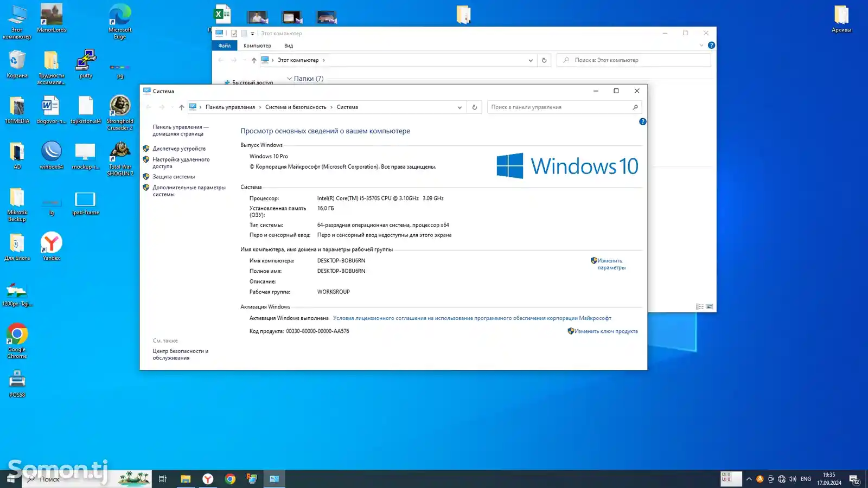Open remote access settings (Настройка удаленного доступа)
The height and width of the screenshot is (488, 868).
181,163
